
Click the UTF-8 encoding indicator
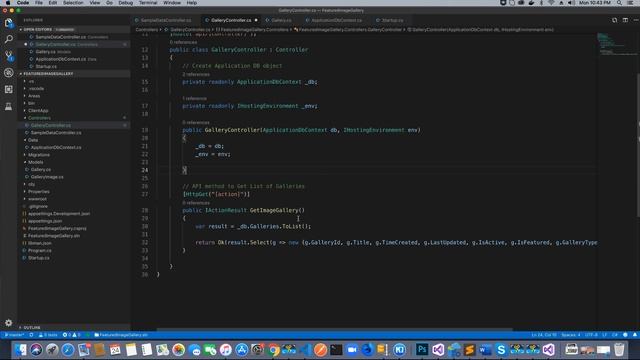591,335
